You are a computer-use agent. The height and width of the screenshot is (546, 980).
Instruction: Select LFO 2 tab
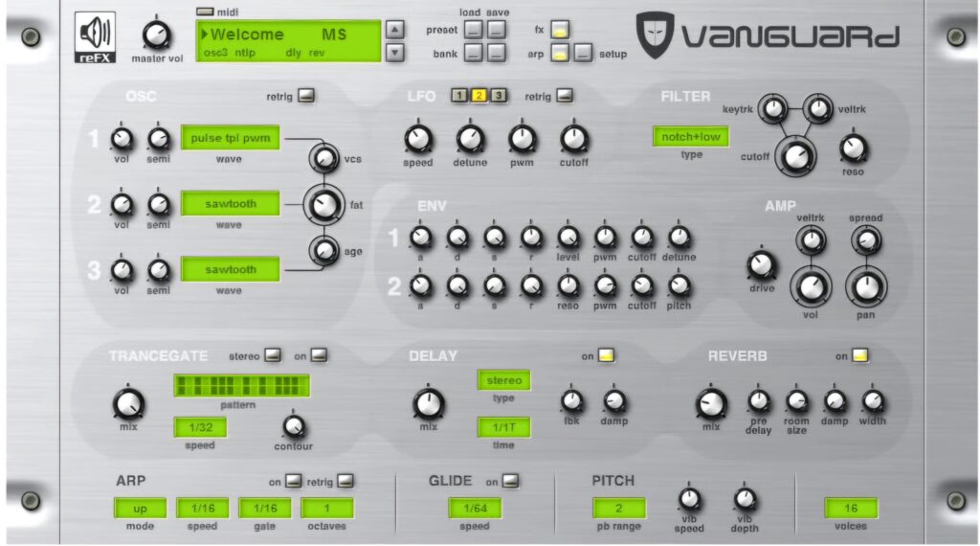479,96
